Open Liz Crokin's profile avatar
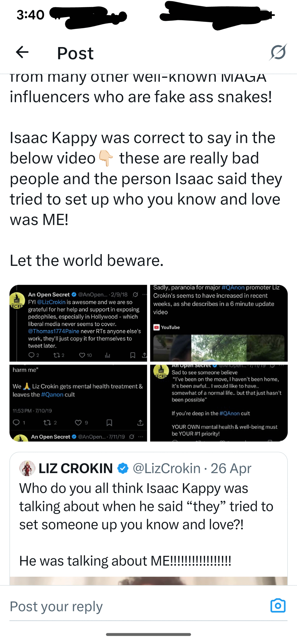Image resolution: width=297 pixels, height=644 pixels. click(27, 468)
